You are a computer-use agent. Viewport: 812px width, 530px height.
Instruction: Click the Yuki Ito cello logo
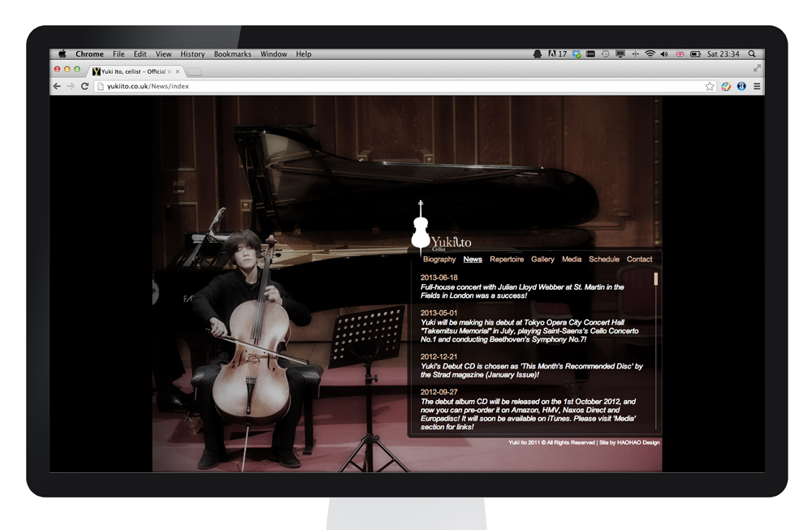click(x=441, y=226)
